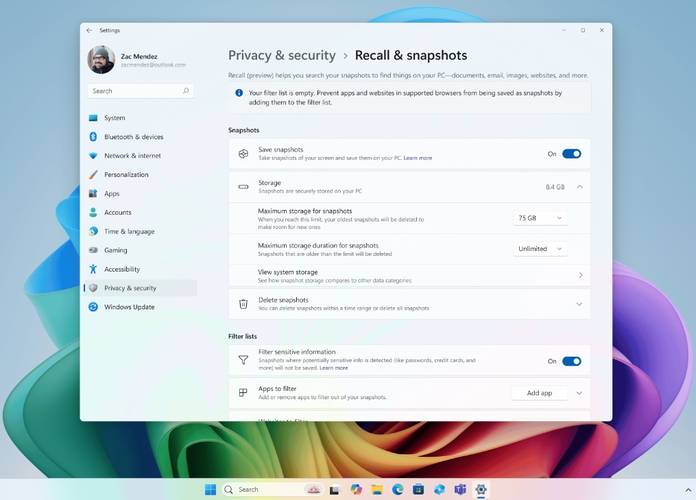Open the 75 GB maximum storage dropdown
Image resolution: width=696 pixels, height=500 pixels.
[540, 218]
